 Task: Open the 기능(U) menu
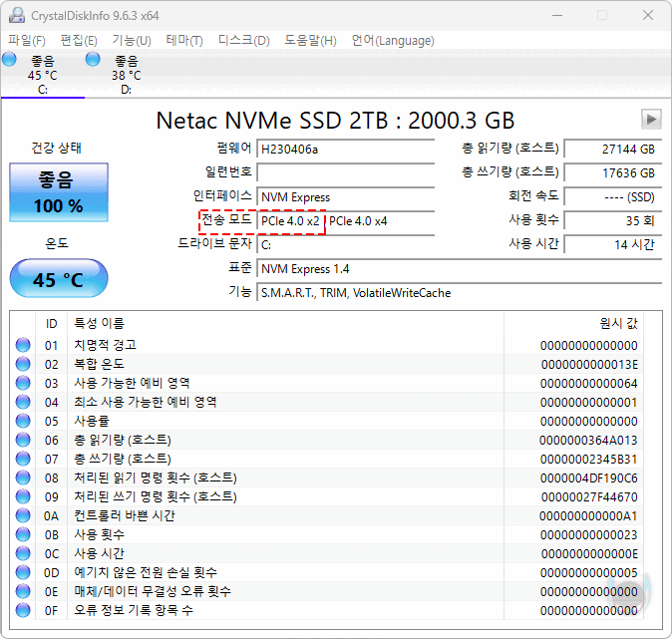[x=132, y=41]
